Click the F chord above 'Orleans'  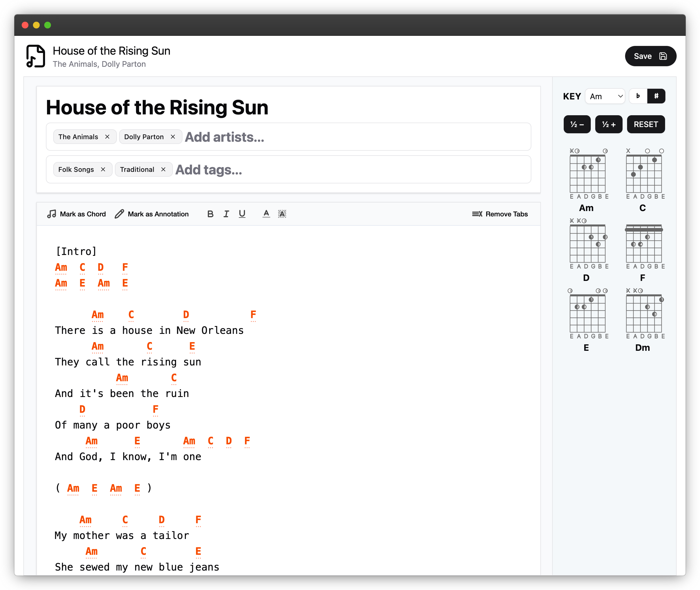pos(253,315)
